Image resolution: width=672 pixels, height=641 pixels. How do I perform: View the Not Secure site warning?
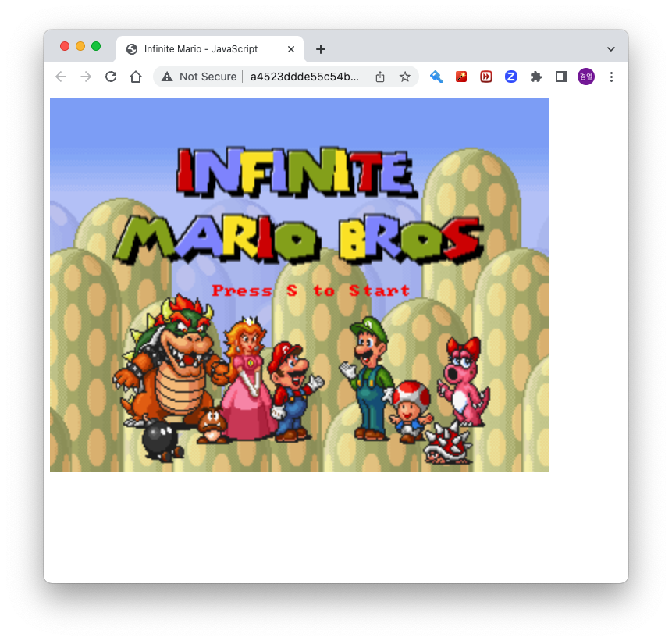pyautogui.click(x=199, y=77)
